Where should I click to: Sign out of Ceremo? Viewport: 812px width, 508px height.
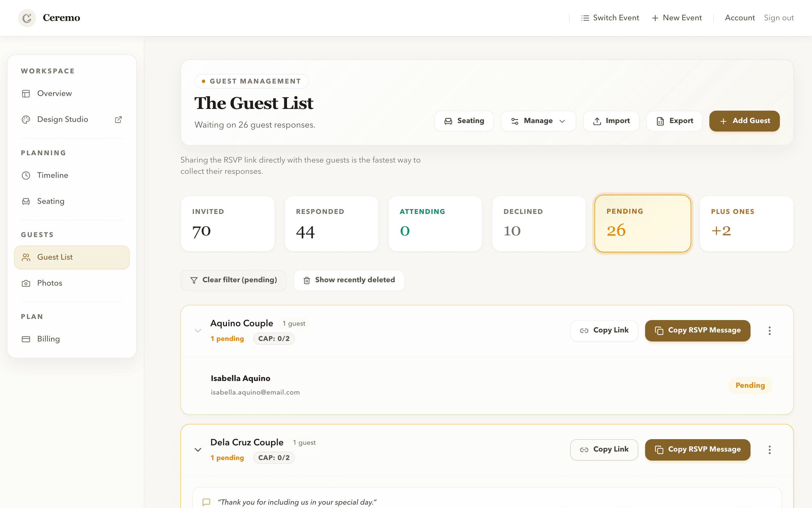[x=779, y=18]
